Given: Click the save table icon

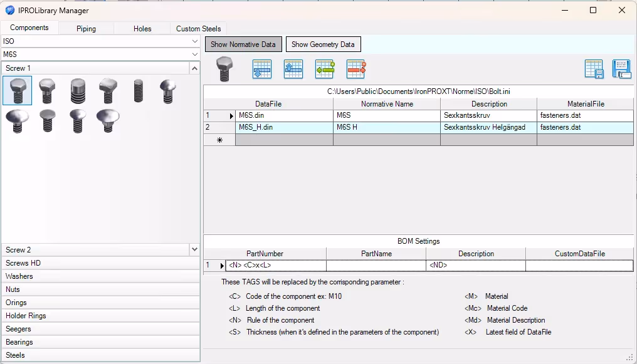Looking at the screenshot, I should (594, 69).
